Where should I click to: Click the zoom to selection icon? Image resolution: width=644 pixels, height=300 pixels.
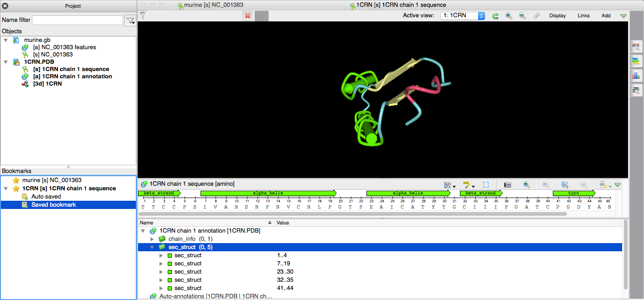(565, 185)
